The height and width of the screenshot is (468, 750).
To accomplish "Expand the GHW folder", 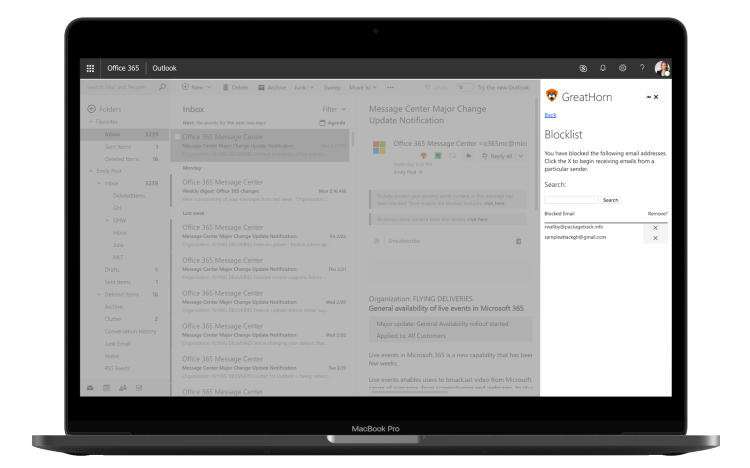I will (x=107, y=221).
